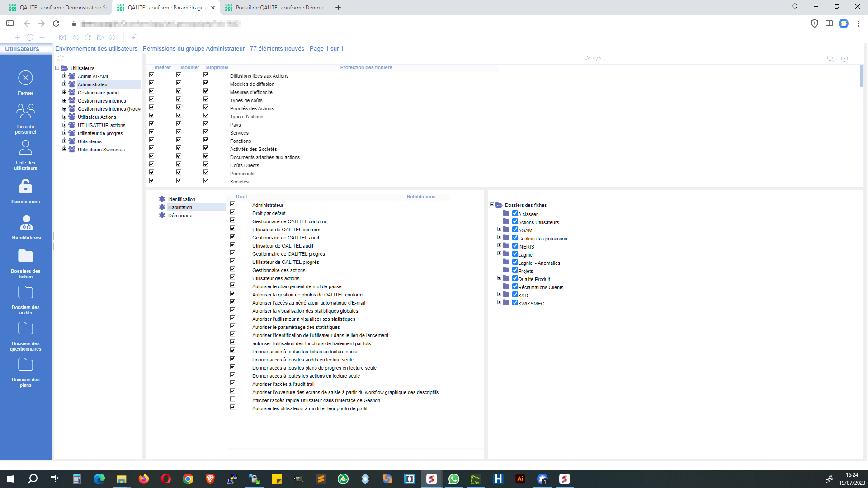This screenshot has width=868, height=488.
Task: Open Chrome from the Windows taskbar
Action: [x=188, y=479]
